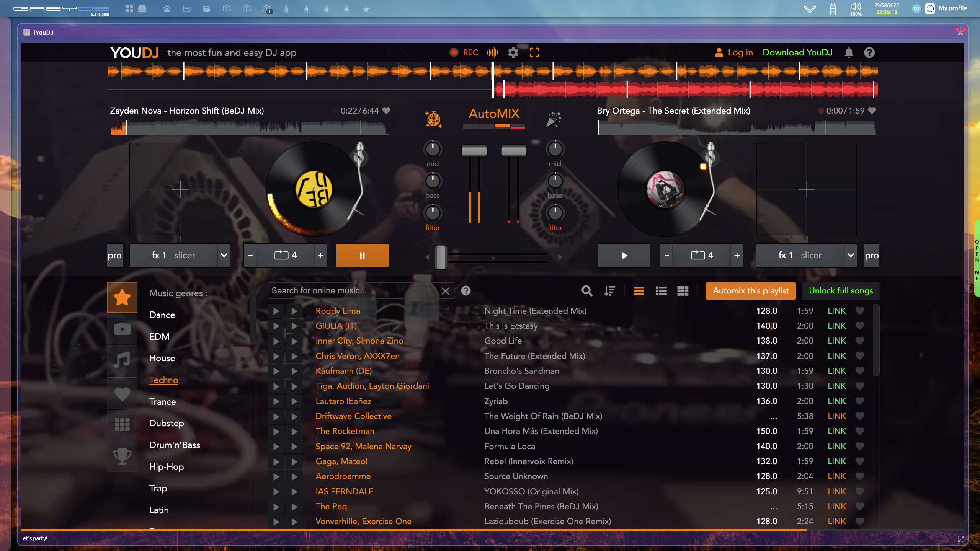The height and width of the screenshot is (551, 980).
Task: Select the trophy icon in the sidebar
Action: point(122,456)
